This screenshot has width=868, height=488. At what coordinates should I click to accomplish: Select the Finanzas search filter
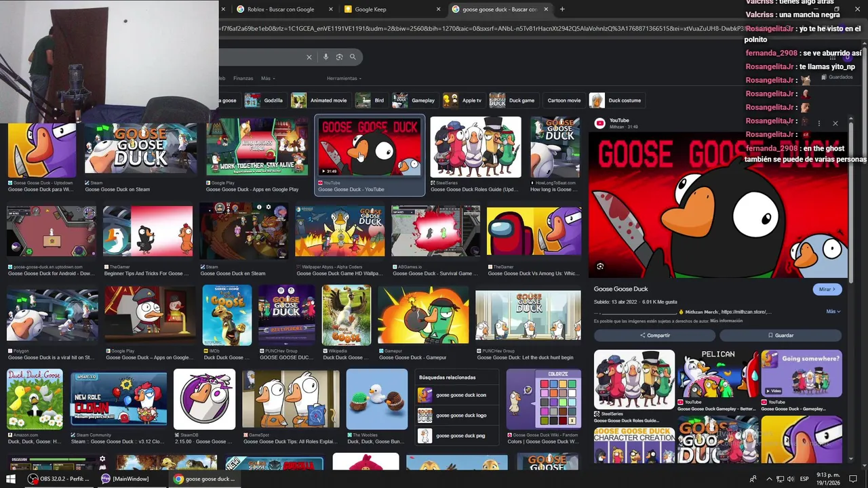coord(243,79)
